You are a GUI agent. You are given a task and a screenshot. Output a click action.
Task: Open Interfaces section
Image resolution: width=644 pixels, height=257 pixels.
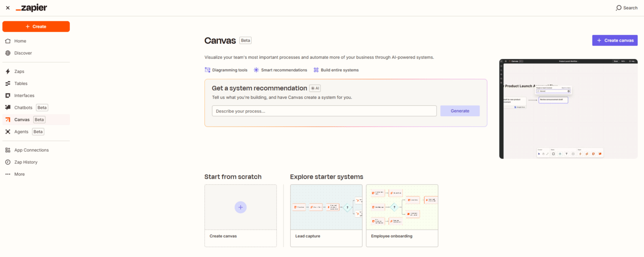click(24, 95)
